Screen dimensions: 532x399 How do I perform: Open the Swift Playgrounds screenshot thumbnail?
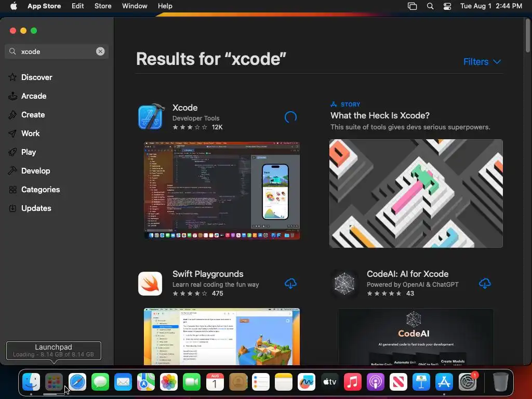(x=222, y=337)
